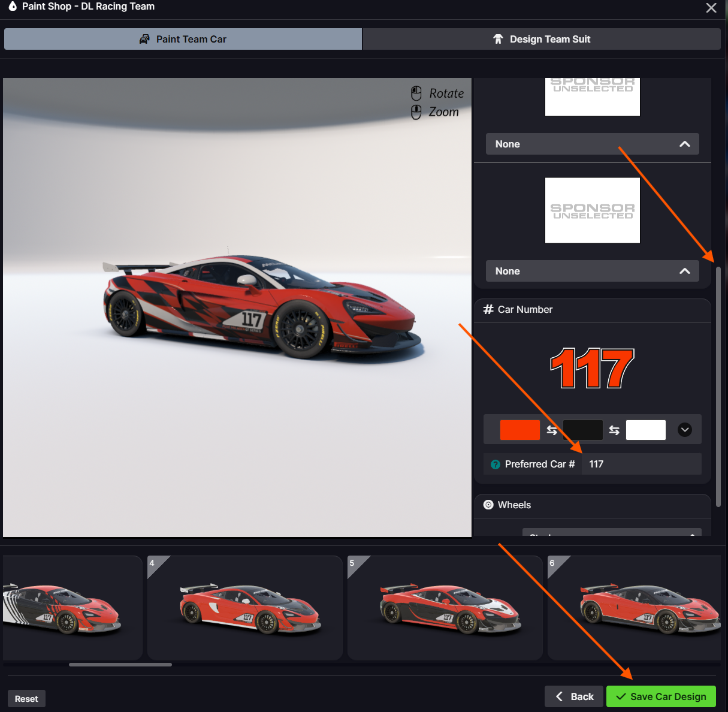Screen dimensions: 728x712
Task: Click the Preferred Car # input field
Action: click(641, 464)
